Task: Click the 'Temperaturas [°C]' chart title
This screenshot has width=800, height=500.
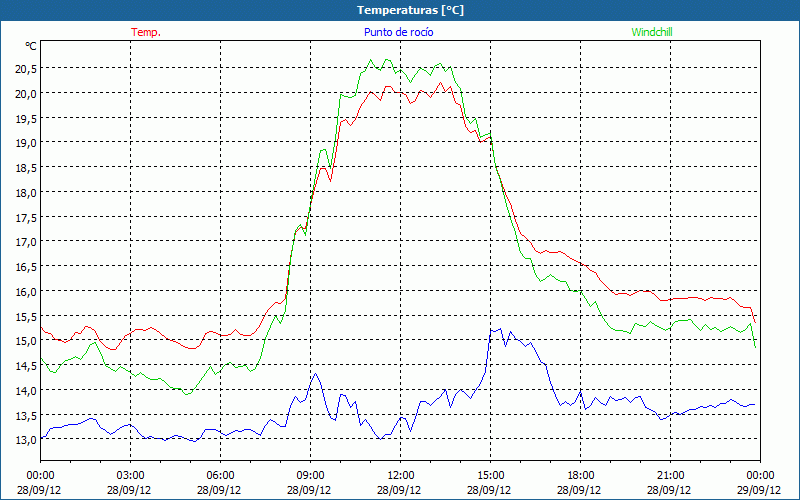Action: pos(410,10)
